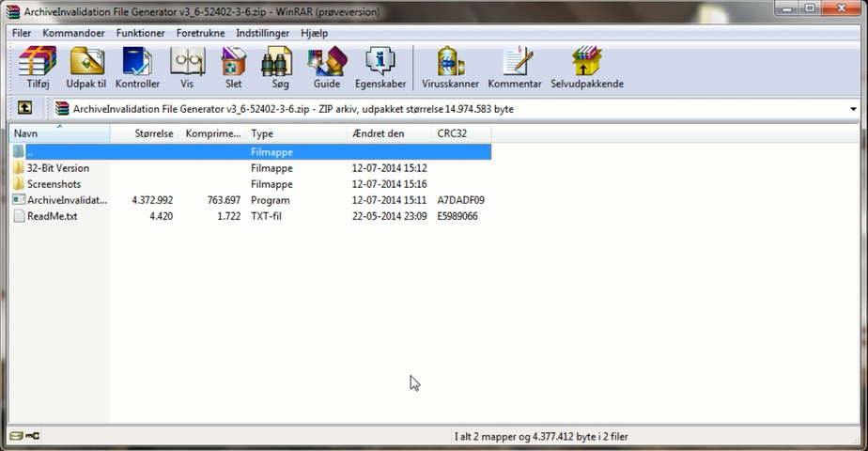Image resolution: width=868 pixels, height=451 pixels.
Task: Minimize the WinRAR window
Action: coord(788,8)
